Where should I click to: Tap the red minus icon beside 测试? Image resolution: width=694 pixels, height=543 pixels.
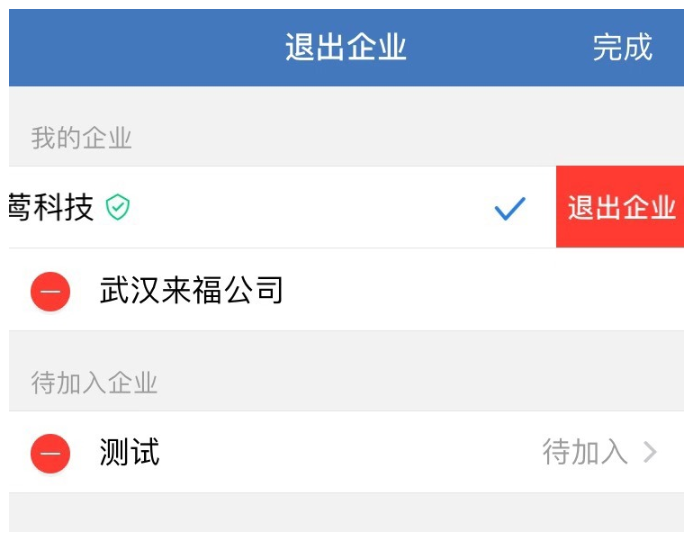pyautogui.click(x=50, y=454)
